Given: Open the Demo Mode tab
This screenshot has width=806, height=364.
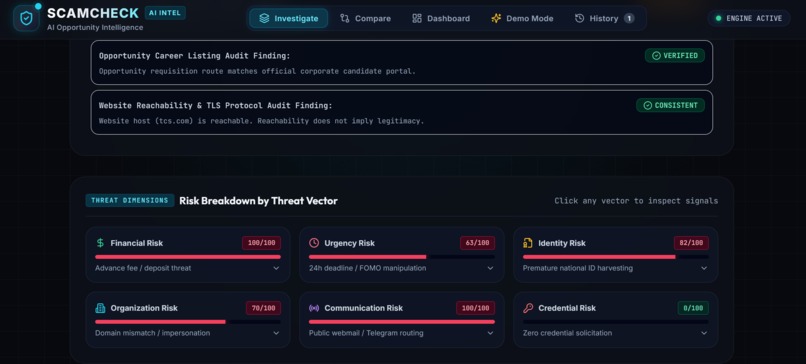Looking at the screenshot, I should 522,19.
